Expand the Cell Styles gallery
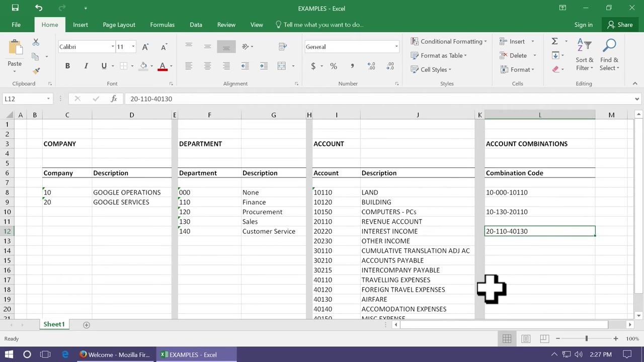The height and width of the screenshot is (362, 644). [431, 69]
